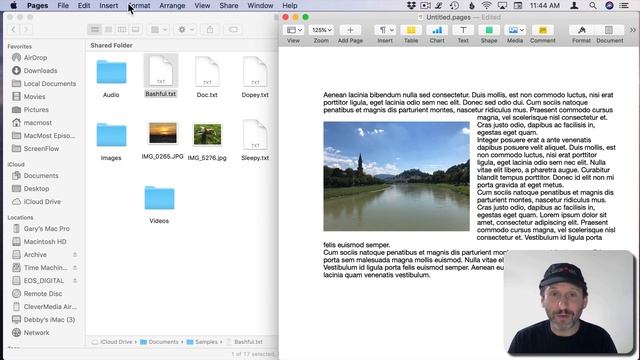Switch Finder to column view
Viewport: 640px width, 360px height.
point(122,29)
